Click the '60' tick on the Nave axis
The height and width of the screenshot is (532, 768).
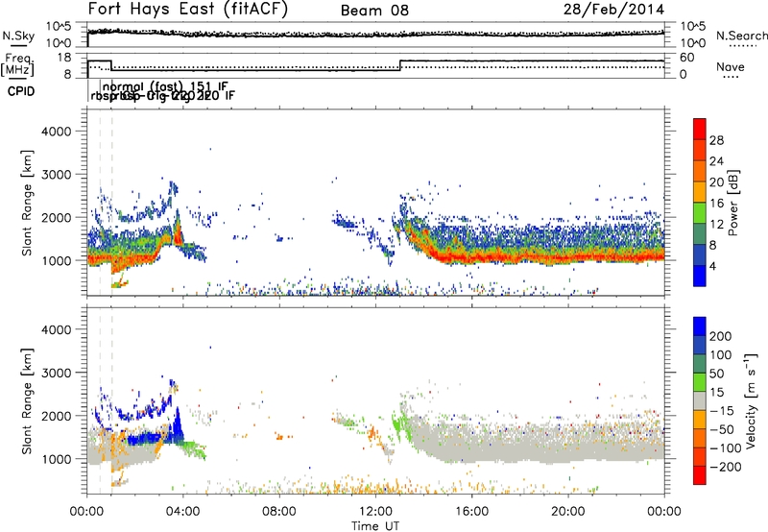[x=687, y=58]
